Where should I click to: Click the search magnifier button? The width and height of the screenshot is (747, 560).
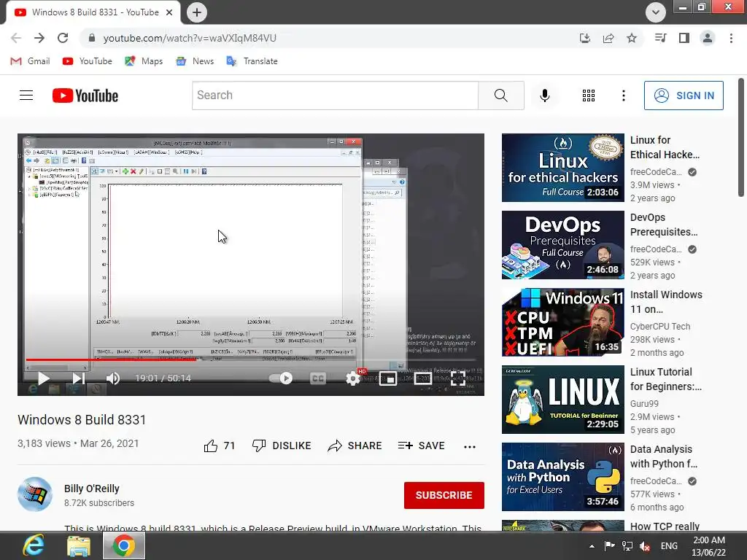[x=500, y=96]
